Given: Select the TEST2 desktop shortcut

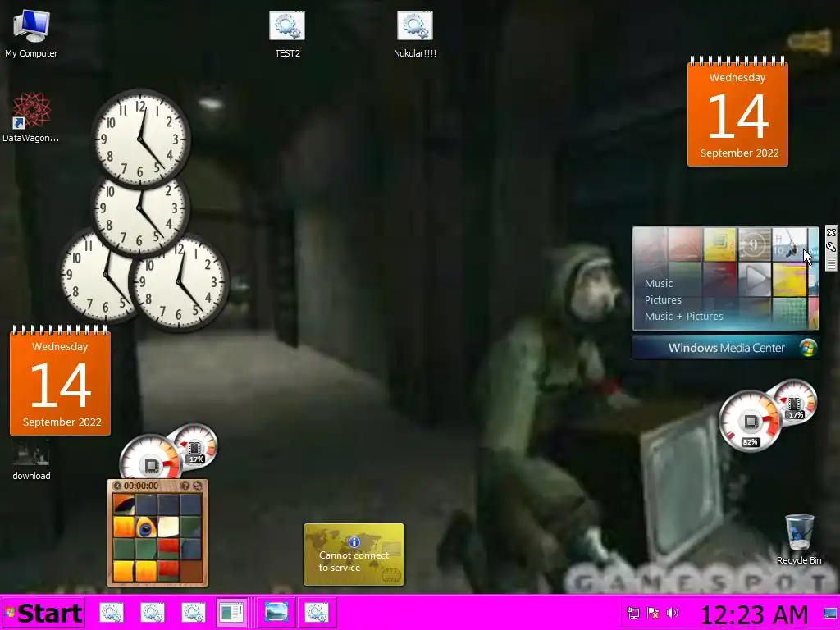Looking at the screenshot, I should 287,34.
